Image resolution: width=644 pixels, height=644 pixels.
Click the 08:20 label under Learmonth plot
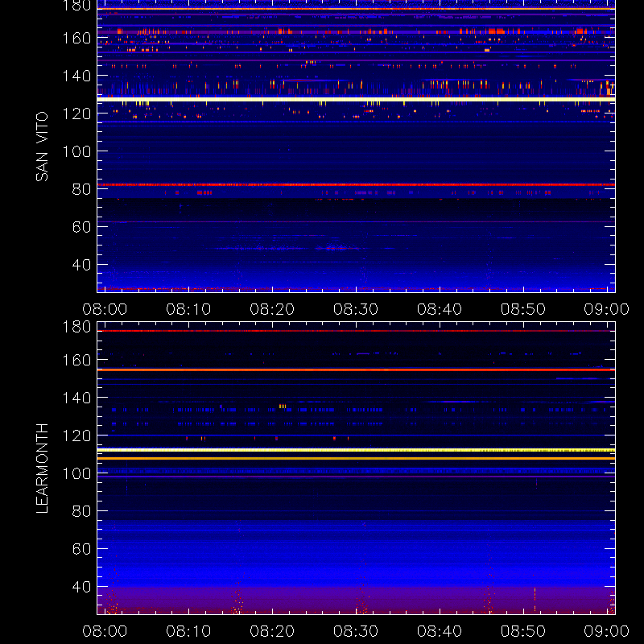coord(272,631)
